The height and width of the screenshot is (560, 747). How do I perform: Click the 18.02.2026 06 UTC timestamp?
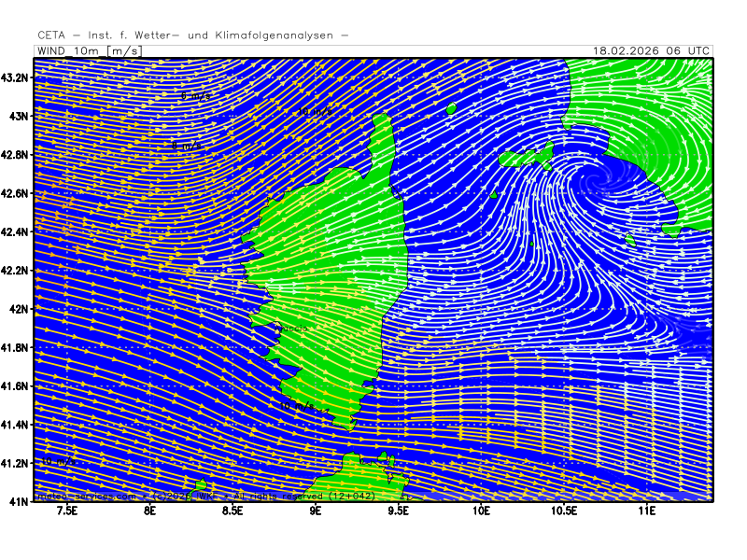652,50
